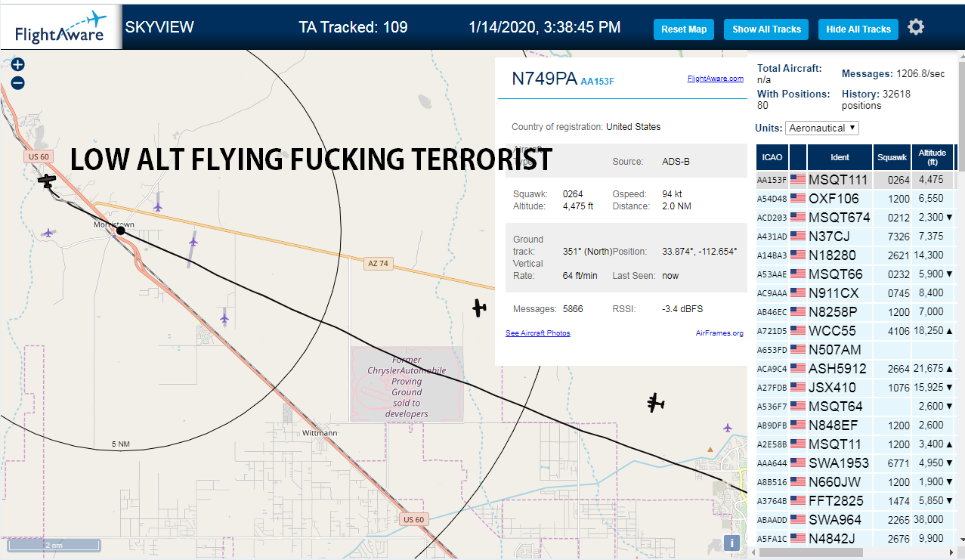Open See Aircraft Photos link
The height and width of the screenshot is (560, 965).
538,333
